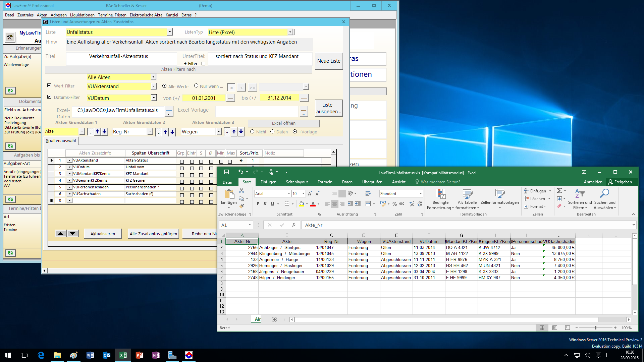Click the format painter brush icon
Screen dimensions: 644x362
[242, 205]
